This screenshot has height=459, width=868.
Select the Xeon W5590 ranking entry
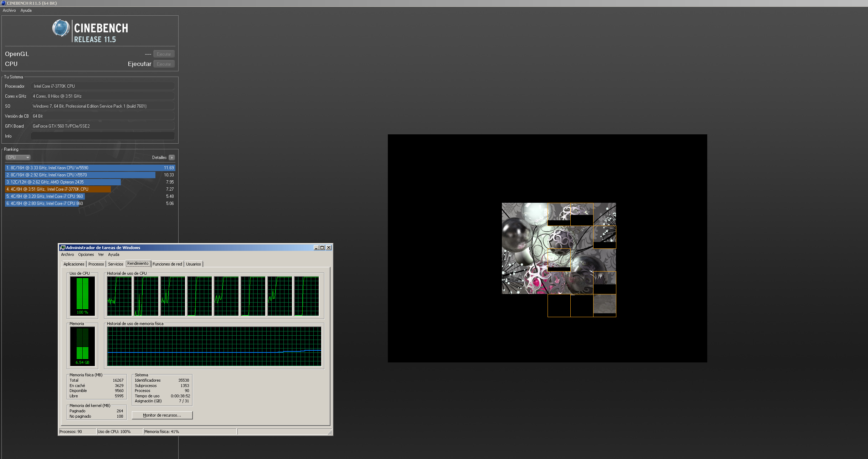(90, 168)
